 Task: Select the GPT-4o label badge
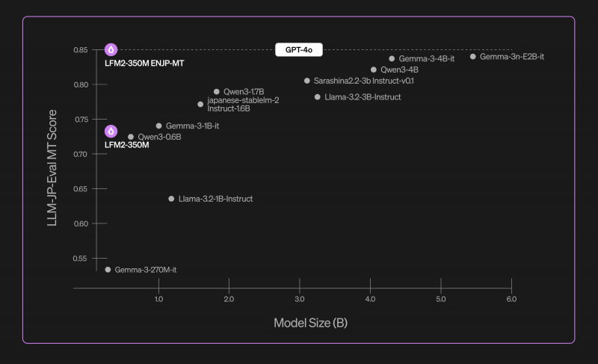click(298, 49)
